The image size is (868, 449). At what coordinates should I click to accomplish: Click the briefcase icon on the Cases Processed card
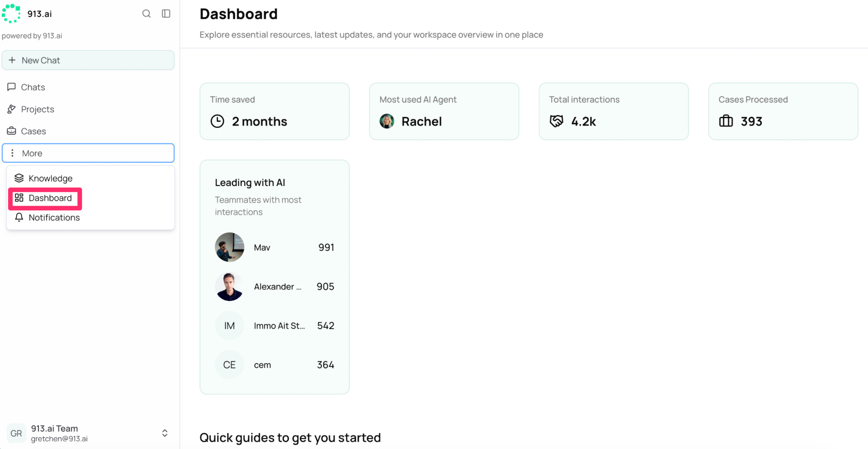click(x=726, y=121)
